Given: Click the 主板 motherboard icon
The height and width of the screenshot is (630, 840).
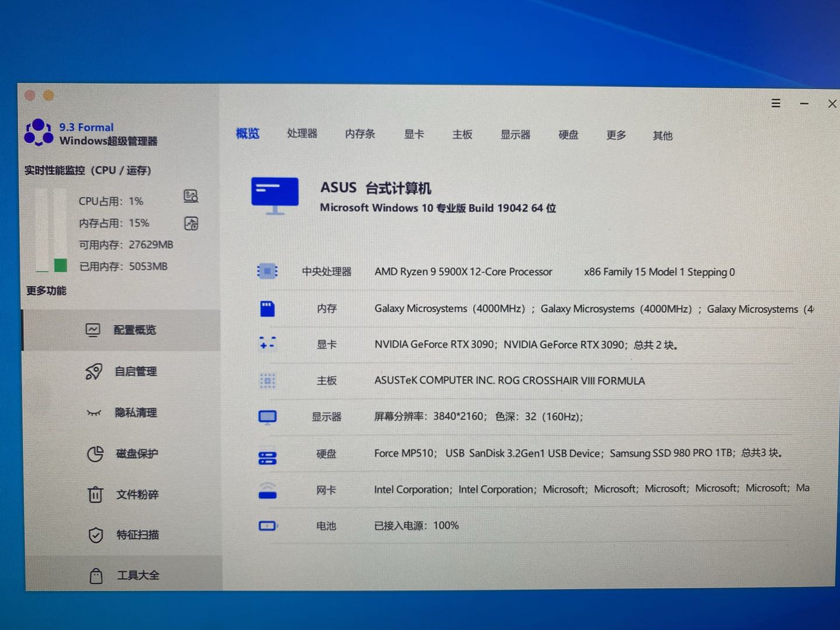Looking at the screenshot, I should [x=267, y=381].
